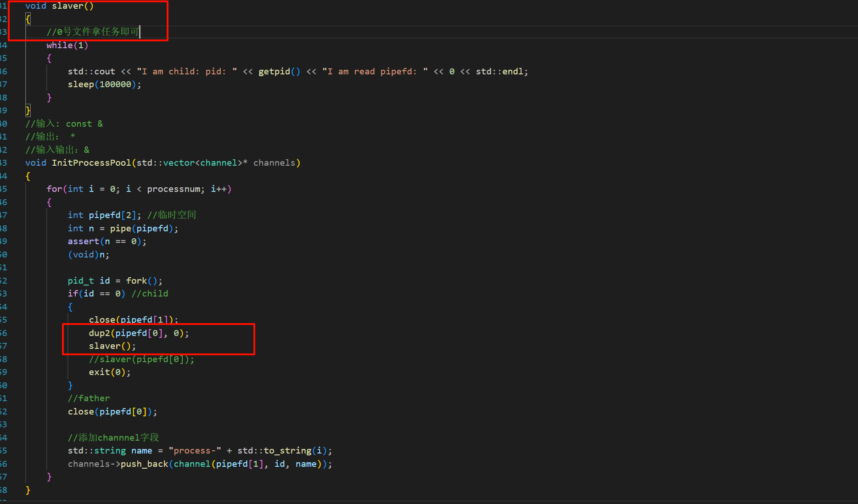Click 'std::endl' at the end of the cout line
The width and height of the screenshot is (858, 504).
click(499, 71)
